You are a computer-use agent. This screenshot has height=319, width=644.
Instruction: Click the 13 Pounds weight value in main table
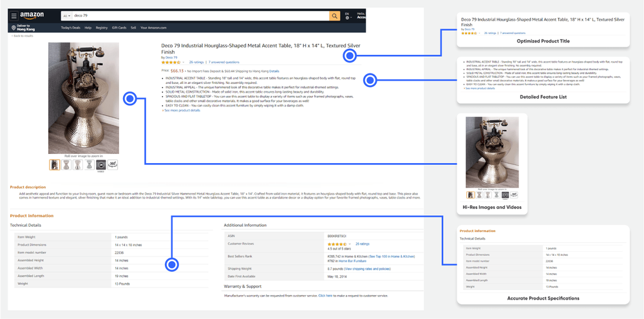[122, 284]
